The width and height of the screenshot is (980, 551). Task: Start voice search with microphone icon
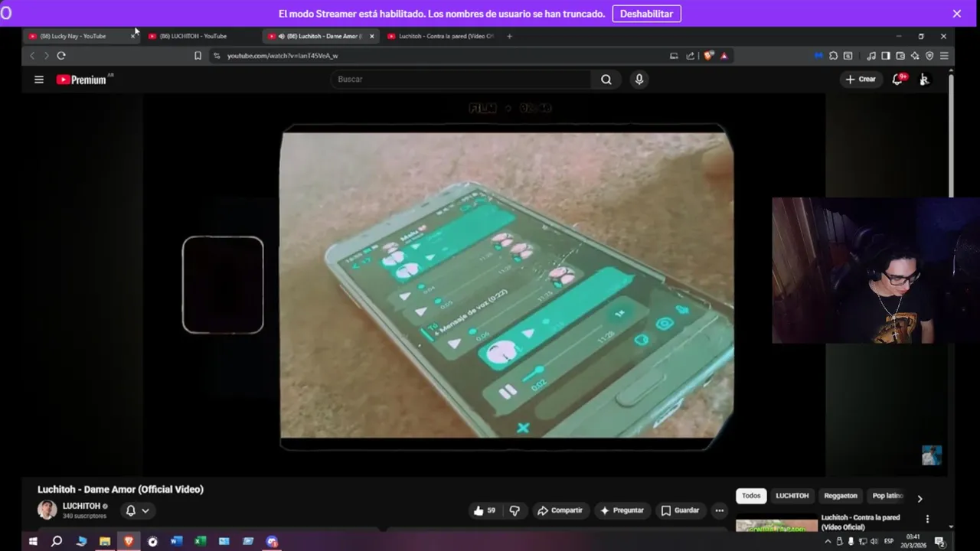(x=639, y=80)
